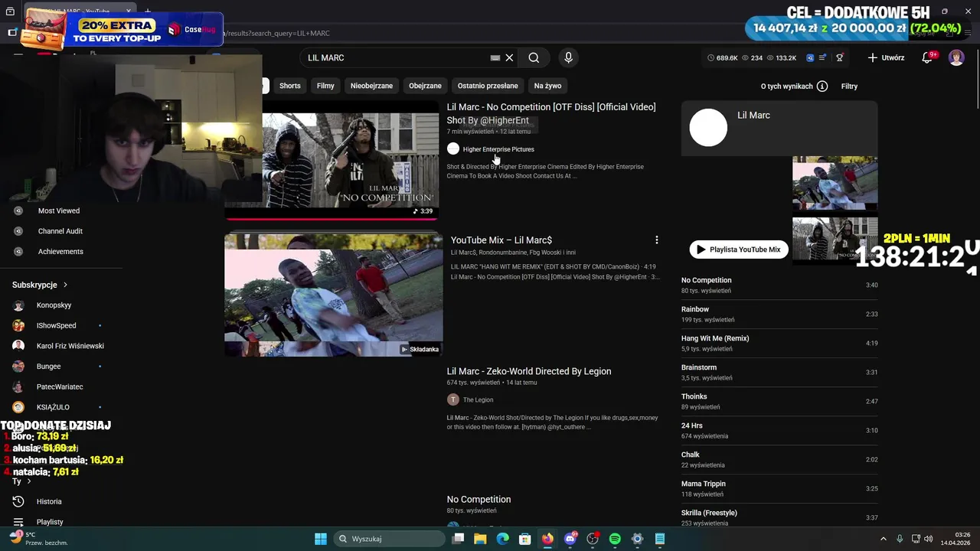
Task: Open Lil Marc - No Competition video title
Action: coord(551,113)
